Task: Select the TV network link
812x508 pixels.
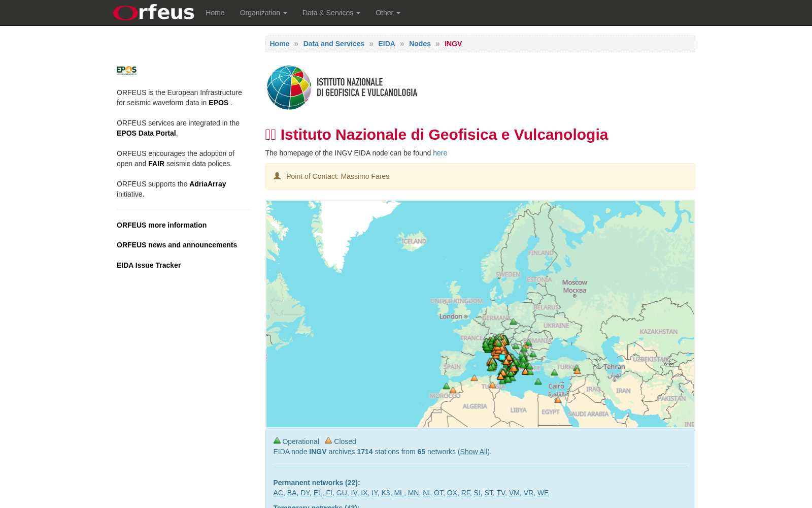Action: click(x=501, y=493)
